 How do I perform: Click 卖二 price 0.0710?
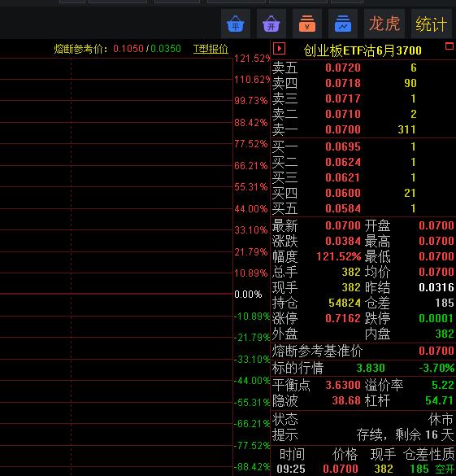(343, 114)
